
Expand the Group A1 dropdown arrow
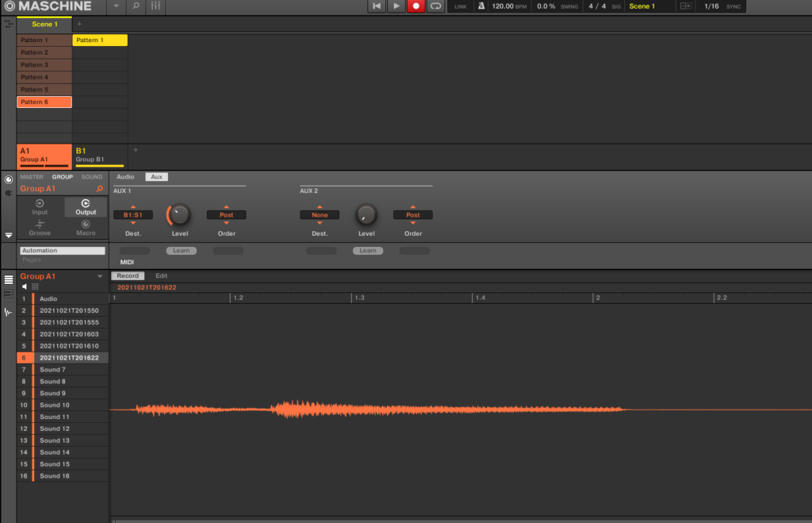click(x=100, y=276)
